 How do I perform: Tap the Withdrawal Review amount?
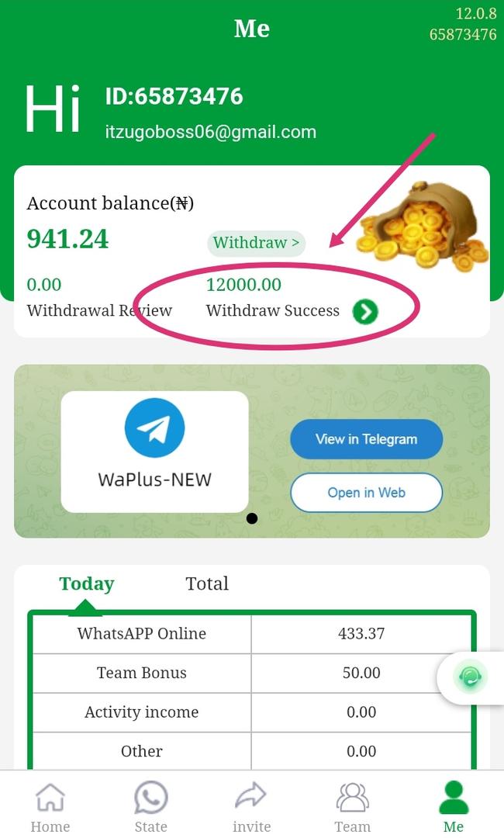[44, 284]
